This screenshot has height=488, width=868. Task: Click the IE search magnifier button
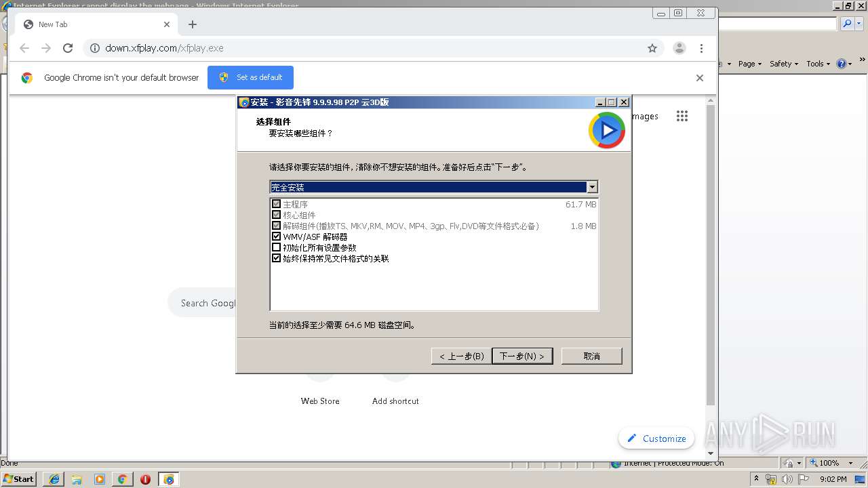(x=846, y=24)
